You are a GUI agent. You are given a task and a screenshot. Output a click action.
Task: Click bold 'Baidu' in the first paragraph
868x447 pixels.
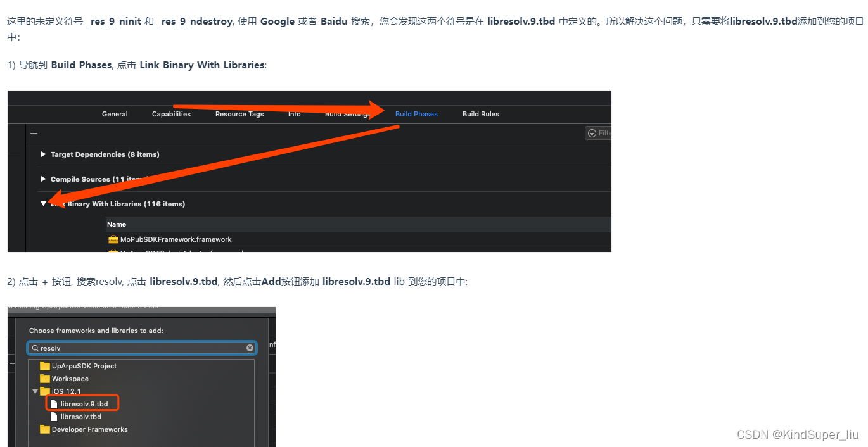point(334,22)
